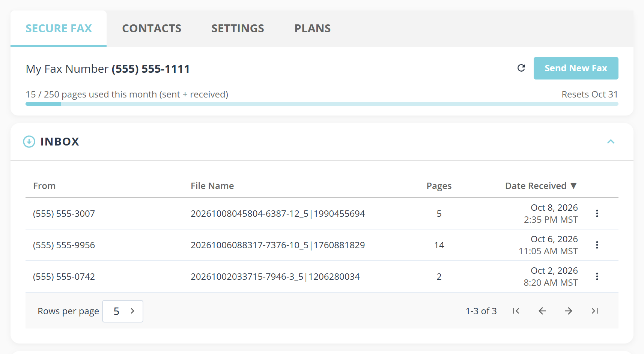Click the 14 pages count cell
The image size is (644, 354).
point(439,245)
